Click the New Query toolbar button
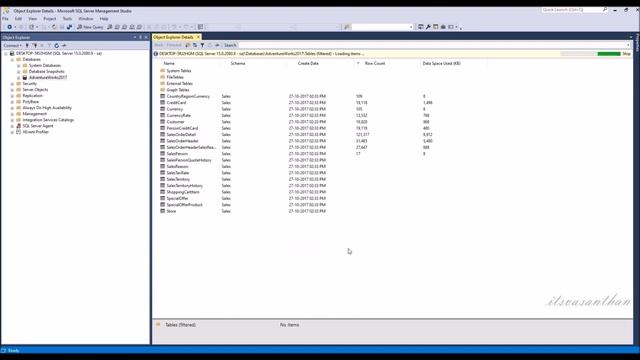640x360 pixels. point(90,27)
